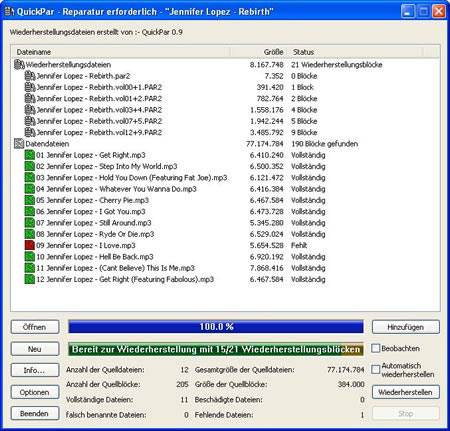The width and height of the screenshot is (450, 431).
Task: Click size value 8.167.748
Action: 267,65
